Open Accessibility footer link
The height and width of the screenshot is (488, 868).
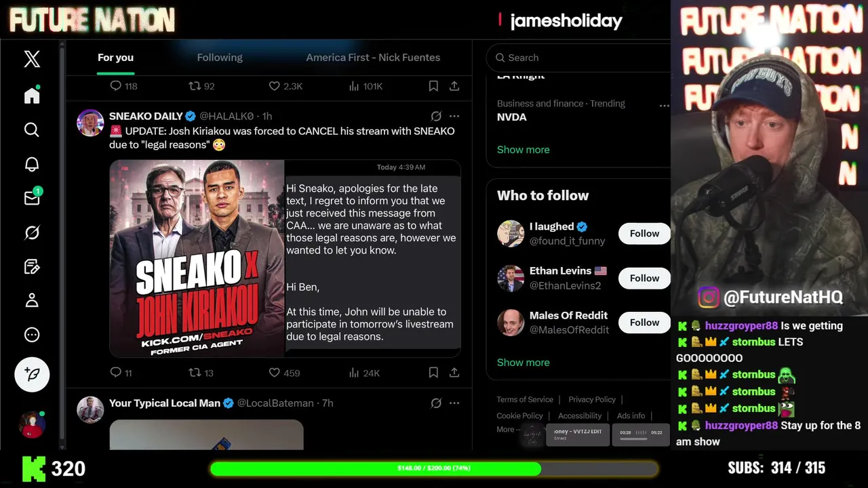[x=580, y=416]
